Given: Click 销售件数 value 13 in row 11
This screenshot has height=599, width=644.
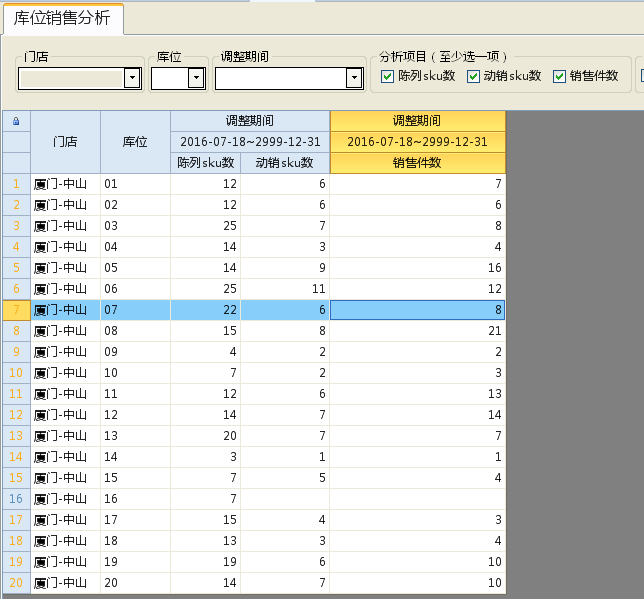Looking at the screenshot, I should tap(418, 394).
